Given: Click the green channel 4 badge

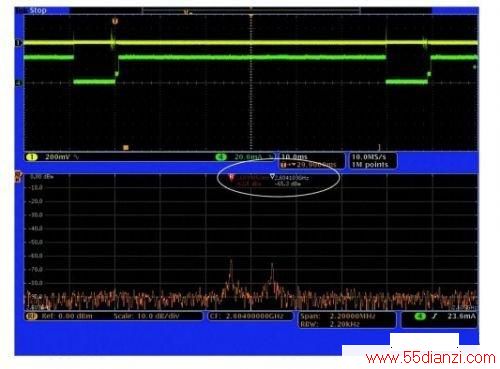Looking at the screenshot, I should (x=221, y=157).
